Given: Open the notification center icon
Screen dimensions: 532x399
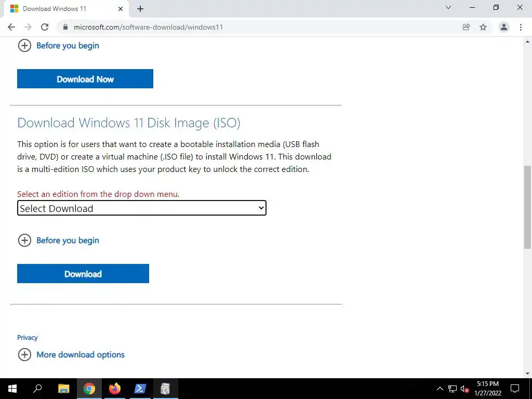Looking at the screenshot, I should click(x=515, y=389).
